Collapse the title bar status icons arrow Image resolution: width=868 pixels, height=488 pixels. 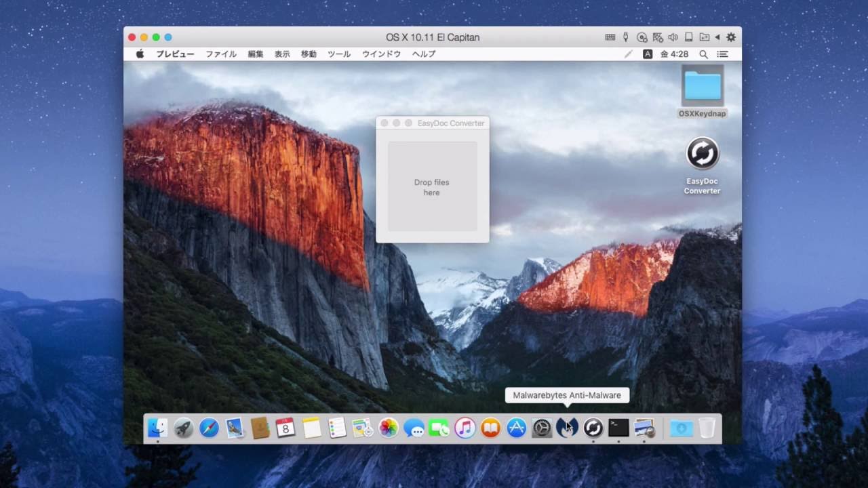point(717,37)
